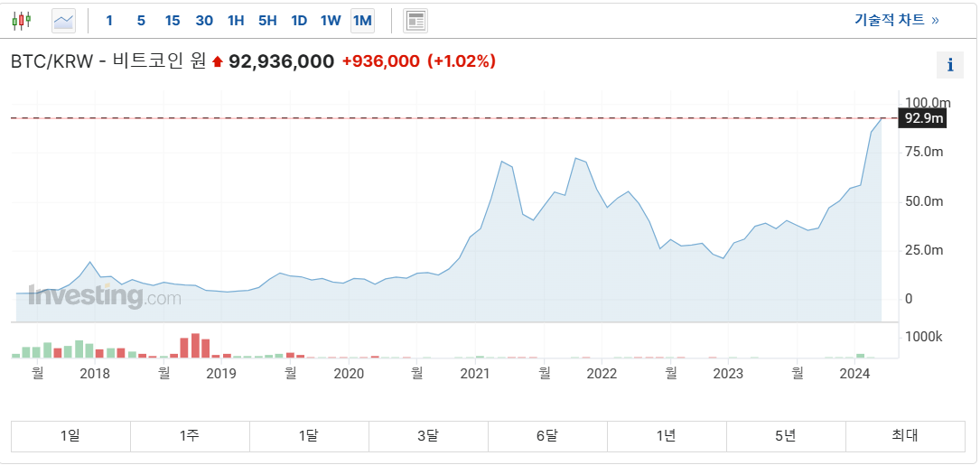This screenshot has height=465, width=980.
Task: Choose the 1M monthly interval
Action: coord(362,21)
